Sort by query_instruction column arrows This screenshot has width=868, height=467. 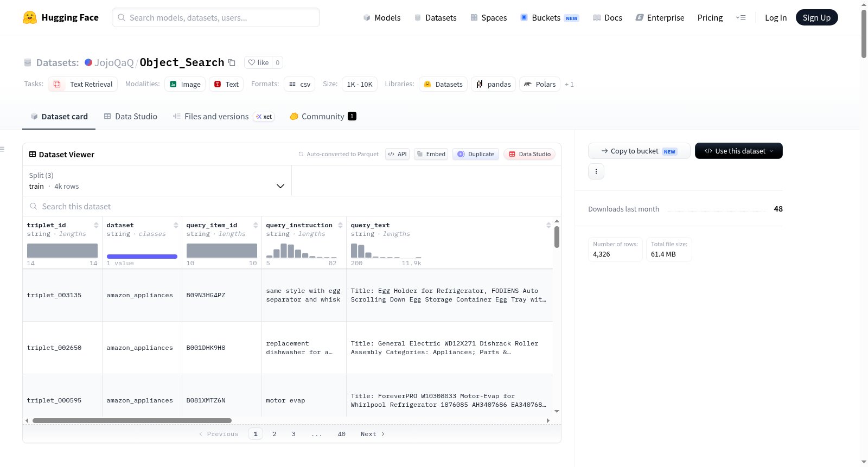pos(340,225)
